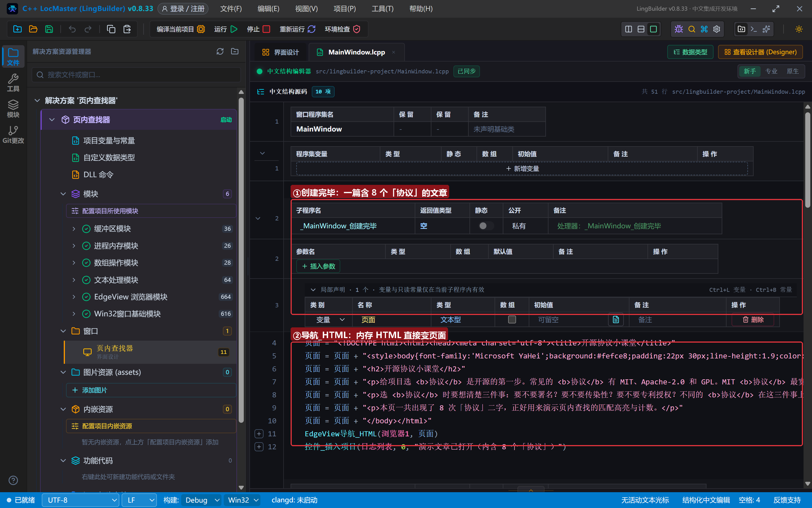Open folder via toolbar folder icon
812x508 pixels.
33,29
